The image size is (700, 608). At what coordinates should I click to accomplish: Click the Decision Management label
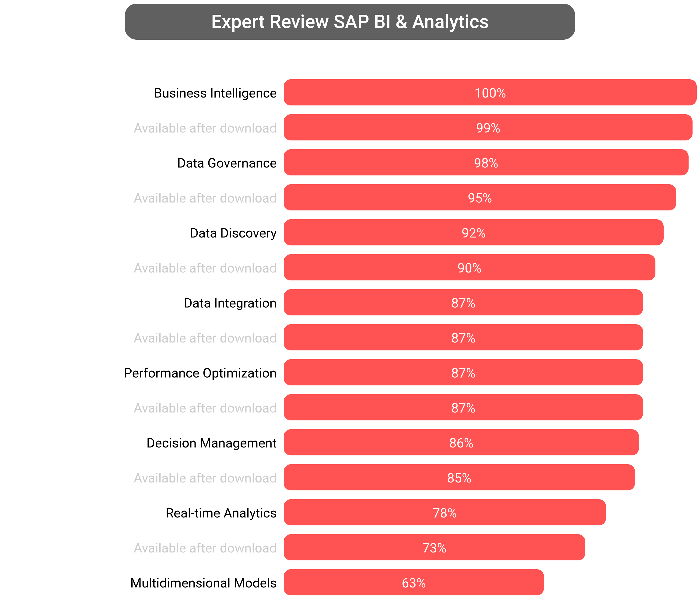[211, 443]
